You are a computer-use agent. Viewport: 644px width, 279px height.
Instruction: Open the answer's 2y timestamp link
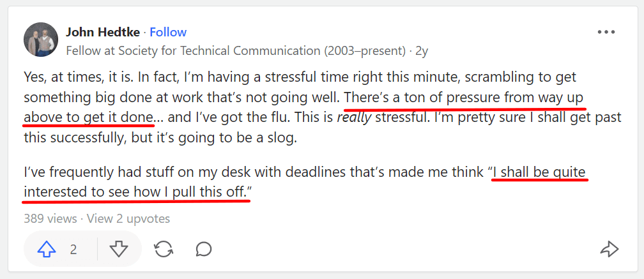[x=422, y=50]
